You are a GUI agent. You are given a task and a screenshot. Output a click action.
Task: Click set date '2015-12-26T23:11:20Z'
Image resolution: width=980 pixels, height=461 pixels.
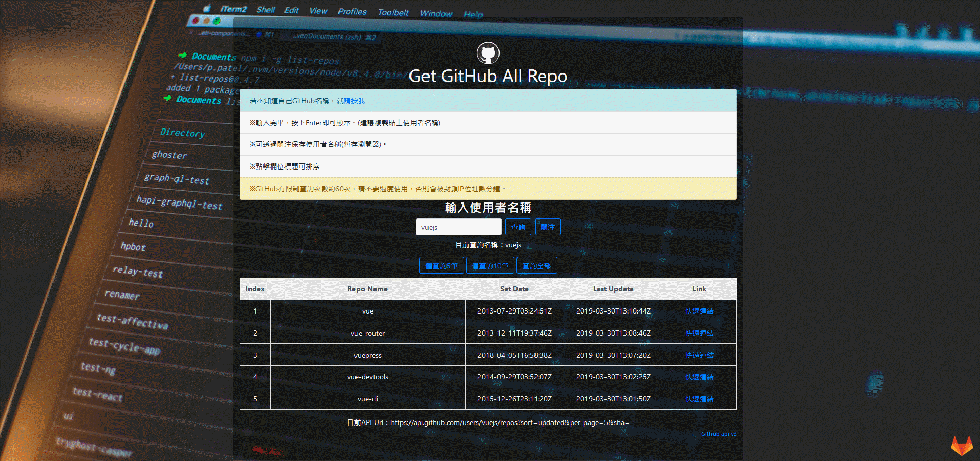[514, 399]
